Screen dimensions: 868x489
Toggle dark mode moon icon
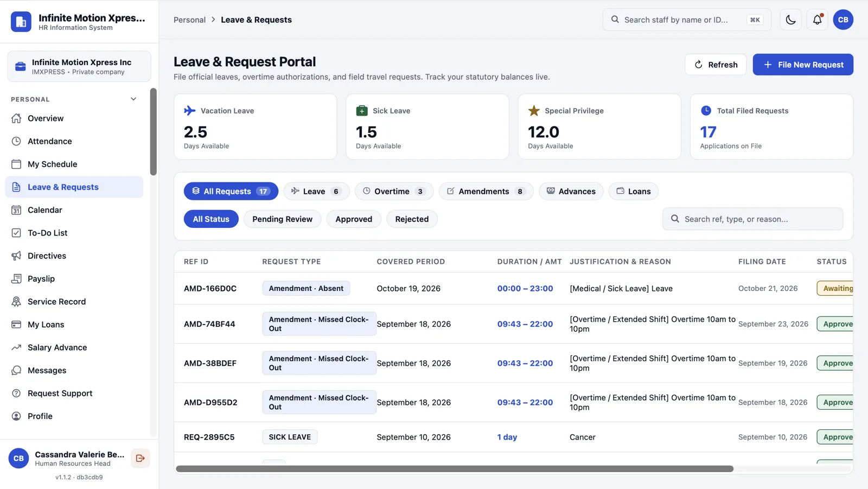790,20
